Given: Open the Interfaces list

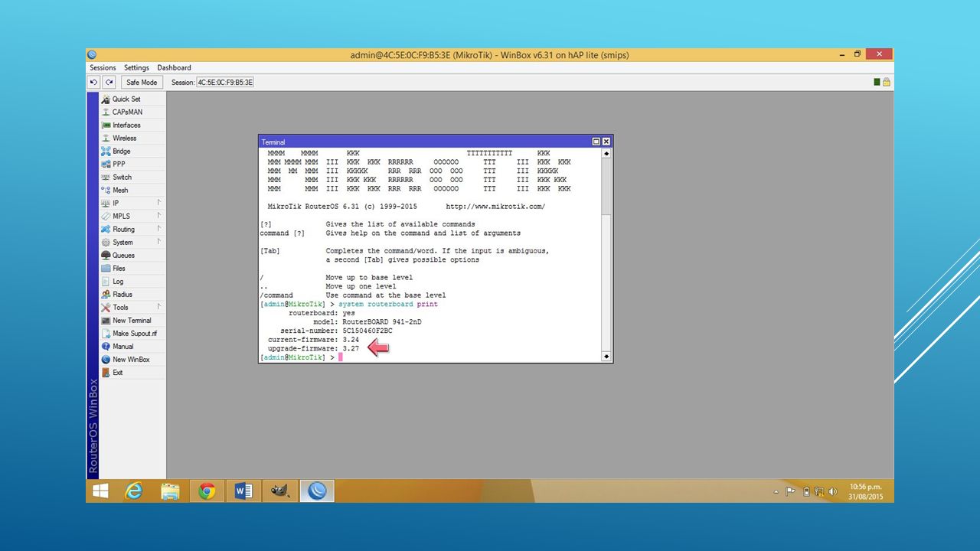Looking at the screenshot, I should [x=132, y=125].
